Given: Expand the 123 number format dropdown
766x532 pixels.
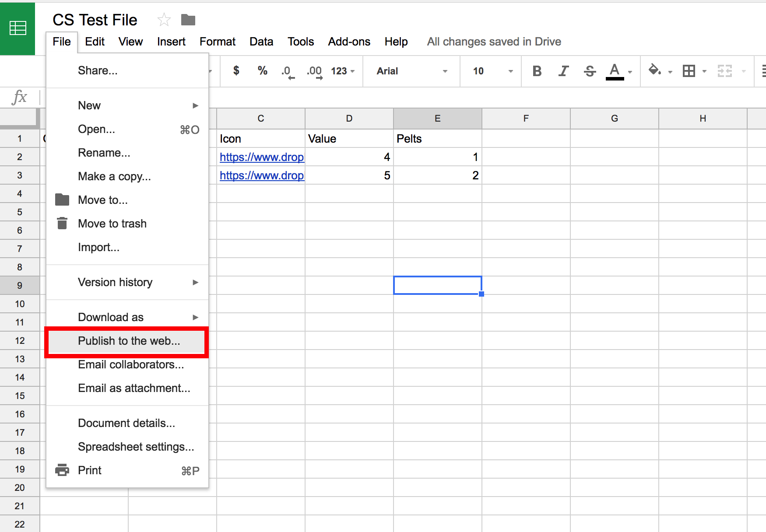Looking at the screenshot, I should coord(343,71).
